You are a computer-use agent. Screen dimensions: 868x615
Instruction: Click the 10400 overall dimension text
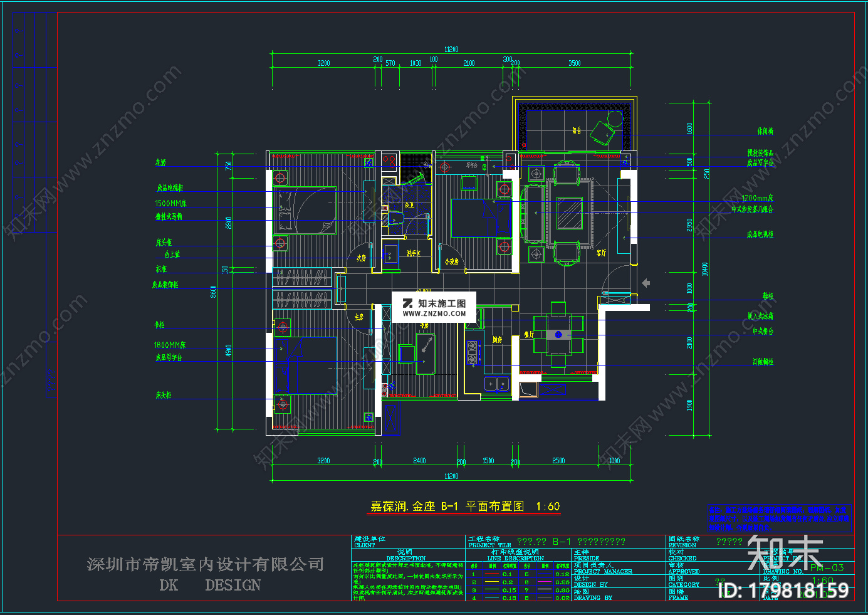point(704,268)
